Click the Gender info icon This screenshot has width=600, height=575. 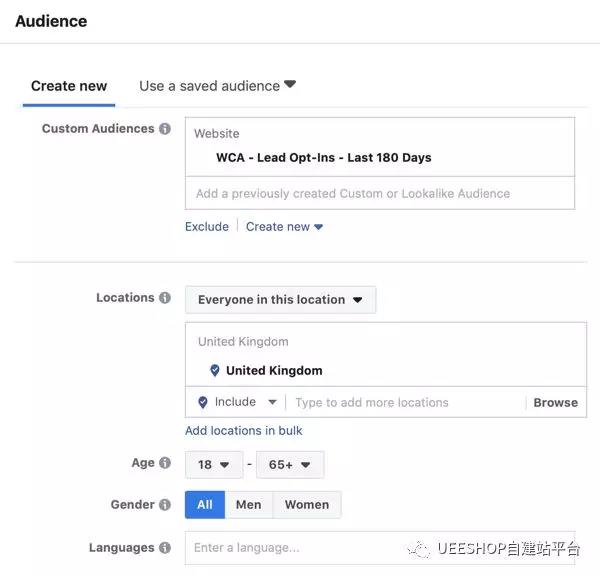tap(165, 505)
